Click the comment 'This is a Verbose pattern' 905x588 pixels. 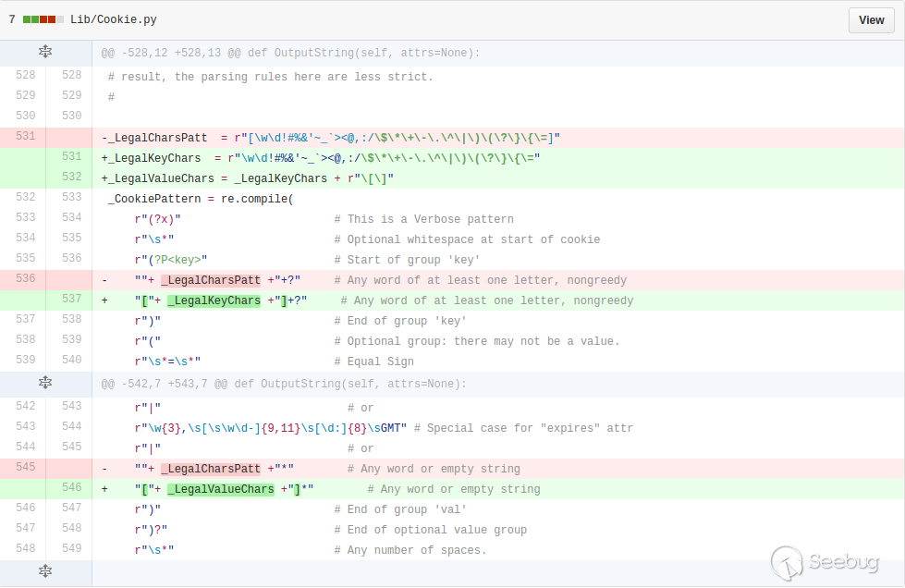pos(424,220)
